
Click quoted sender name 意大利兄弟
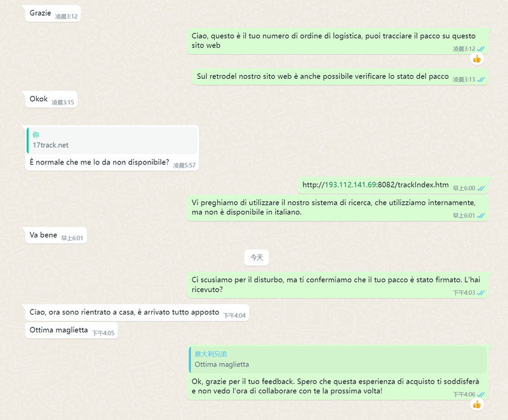click(x=211, y=354)
